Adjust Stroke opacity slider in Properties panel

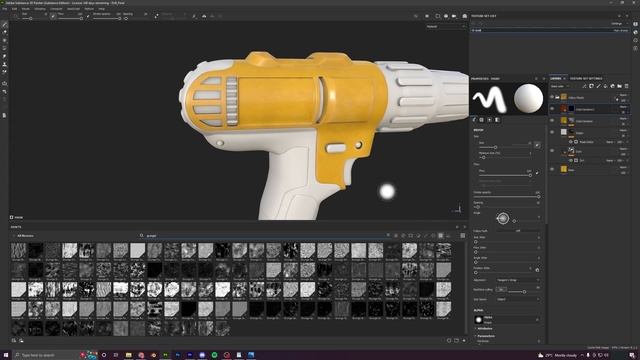pyautogui.click(x=507, y=197)
